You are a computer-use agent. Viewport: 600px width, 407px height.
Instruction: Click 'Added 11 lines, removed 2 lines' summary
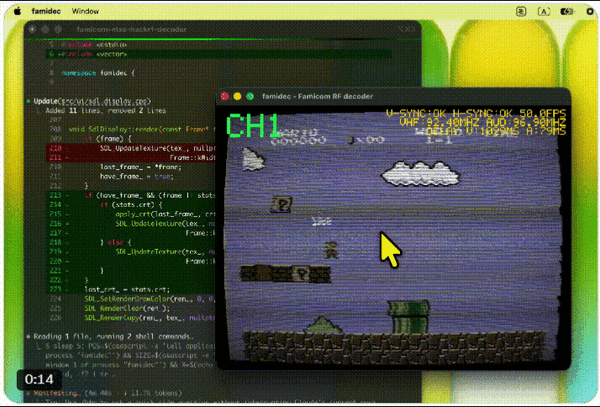click(x=106, y=111)
